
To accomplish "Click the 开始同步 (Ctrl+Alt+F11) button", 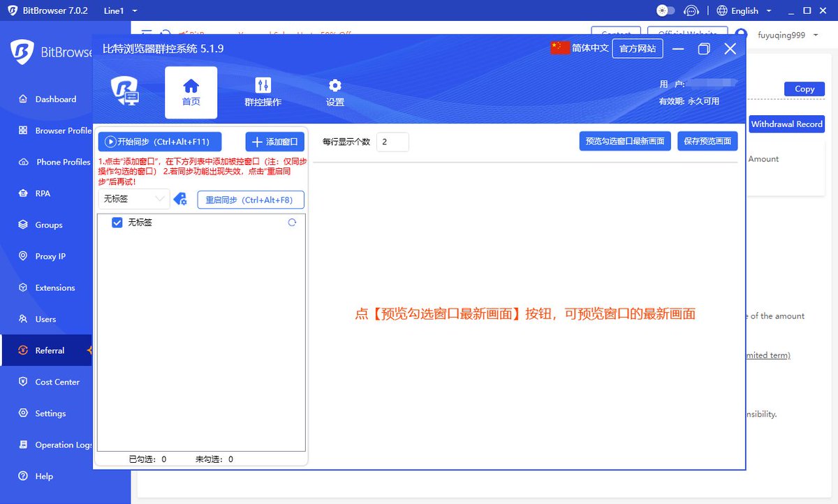I will point(160,142).
